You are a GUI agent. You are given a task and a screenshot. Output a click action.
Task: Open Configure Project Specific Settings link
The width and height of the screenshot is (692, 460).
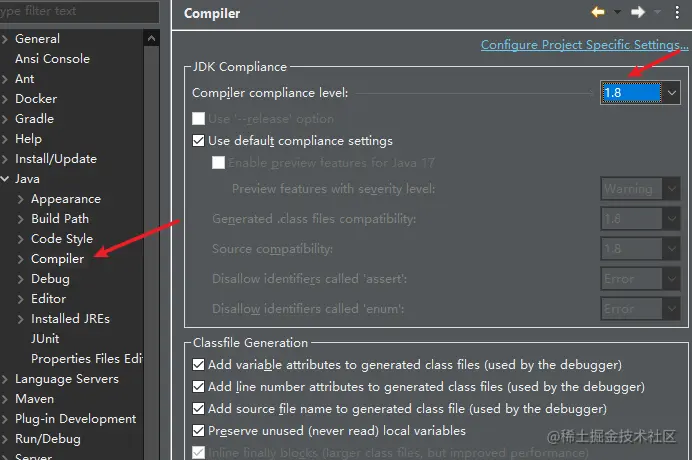point(584,45)
